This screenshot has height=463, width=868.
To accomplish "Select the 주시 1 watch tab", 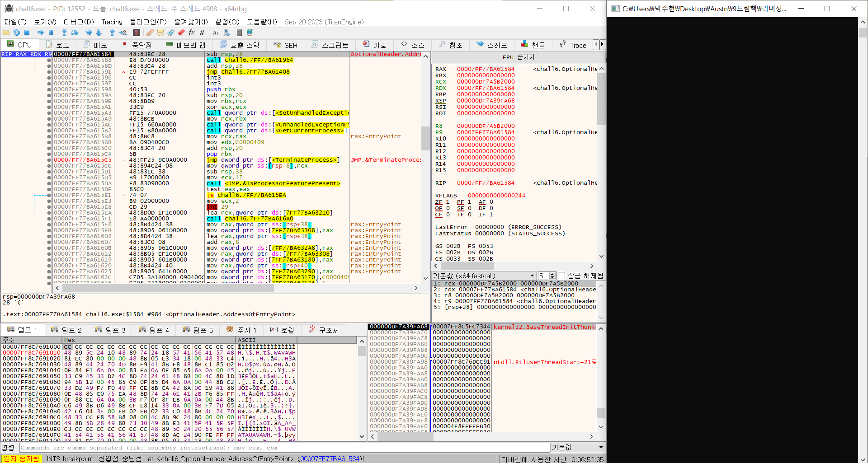I will pyautogui.click(x=241, y=330).
